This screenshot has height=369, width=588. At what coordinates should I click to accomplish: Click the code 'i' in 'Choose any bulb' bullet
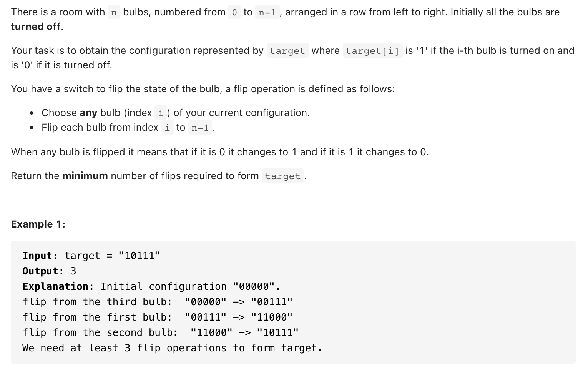[x=161, y=113]
